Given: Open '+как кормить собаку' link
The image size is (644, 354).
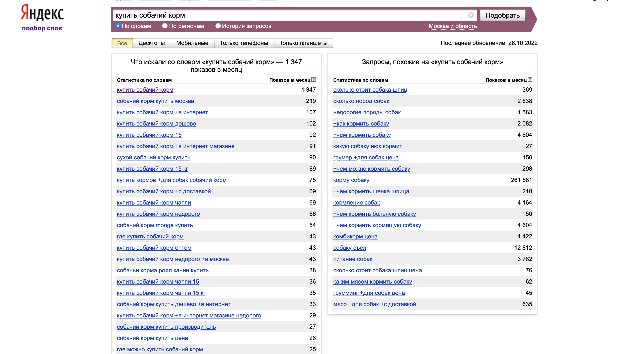Looking at the screenshot, I should click(361, 123).
